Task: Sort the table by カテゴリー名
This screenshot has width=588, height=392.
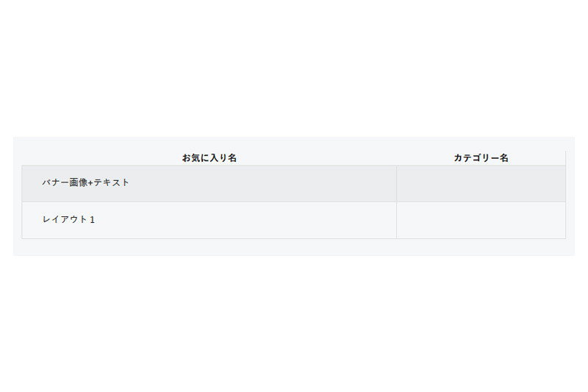Action: 481,158
